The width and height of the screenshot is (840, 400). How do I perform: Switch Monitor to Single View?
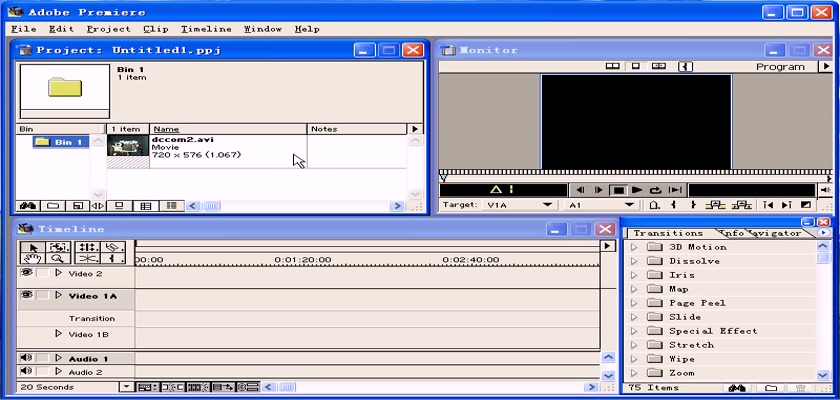(x=635, y=66)
